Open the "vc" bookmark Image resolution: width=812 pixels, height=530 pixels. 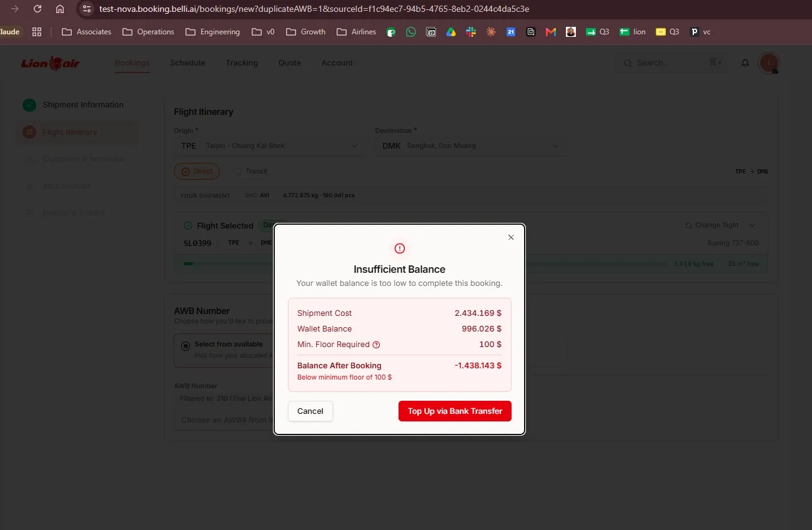700,32
